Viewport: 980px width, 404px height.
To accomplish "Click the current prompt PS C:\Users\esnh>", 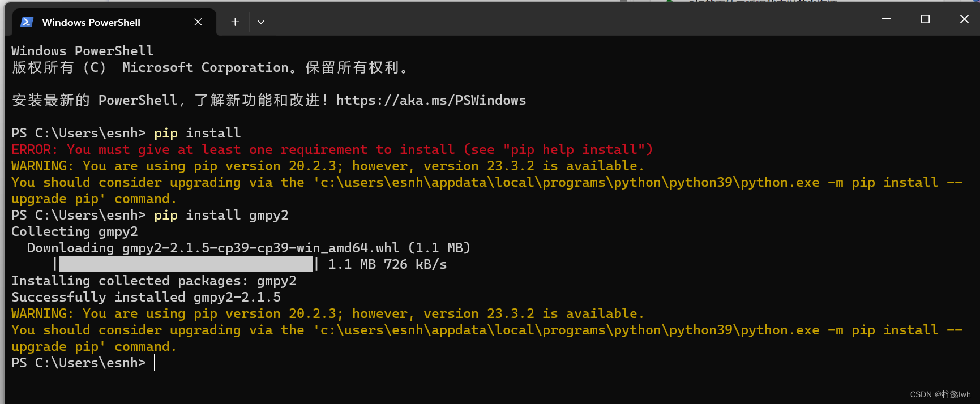I will click(x=79, y=363).
